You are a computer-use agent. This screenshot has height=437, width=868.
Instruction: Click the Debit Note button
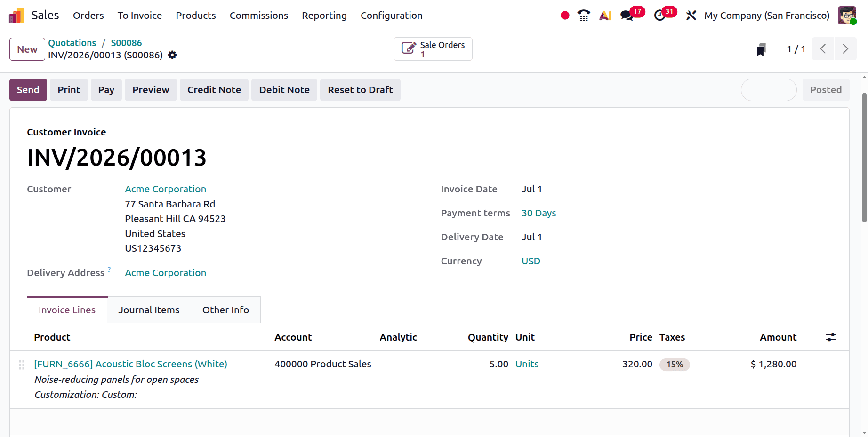coord(284,90)
